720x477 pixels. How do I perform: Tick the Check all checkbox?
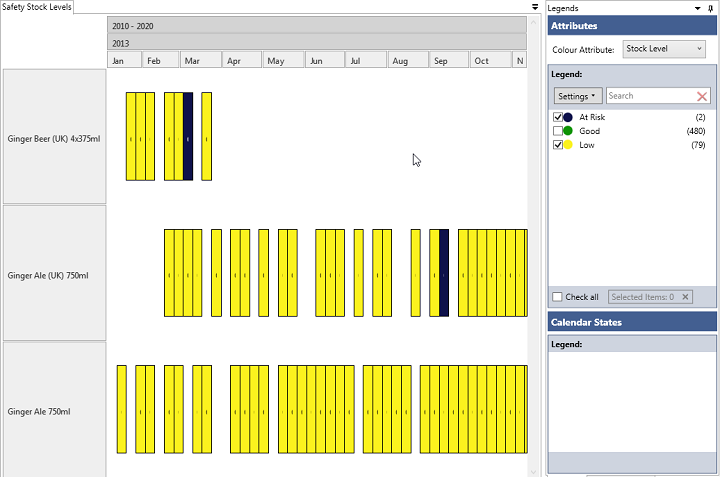tap(557, 297)
